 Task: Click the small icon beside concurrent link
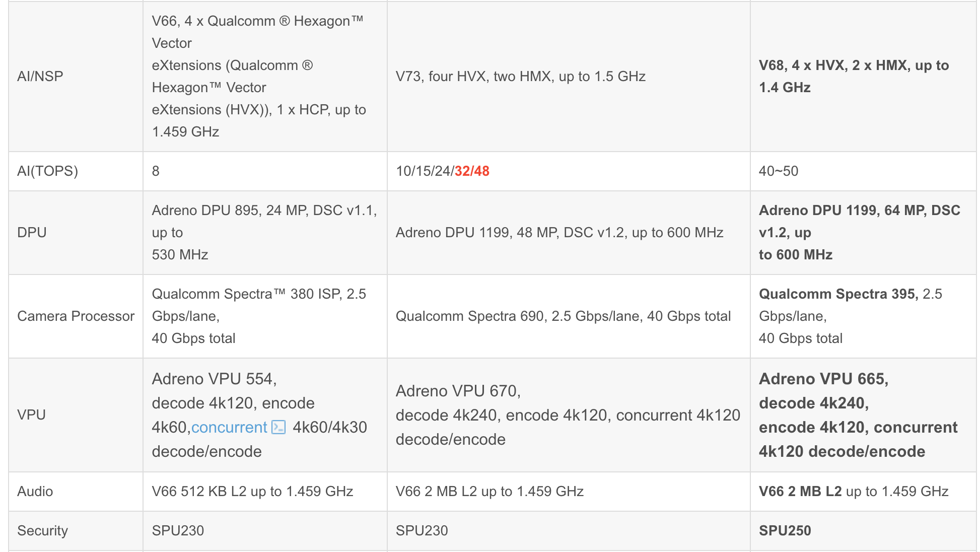[x=278, y=427]
